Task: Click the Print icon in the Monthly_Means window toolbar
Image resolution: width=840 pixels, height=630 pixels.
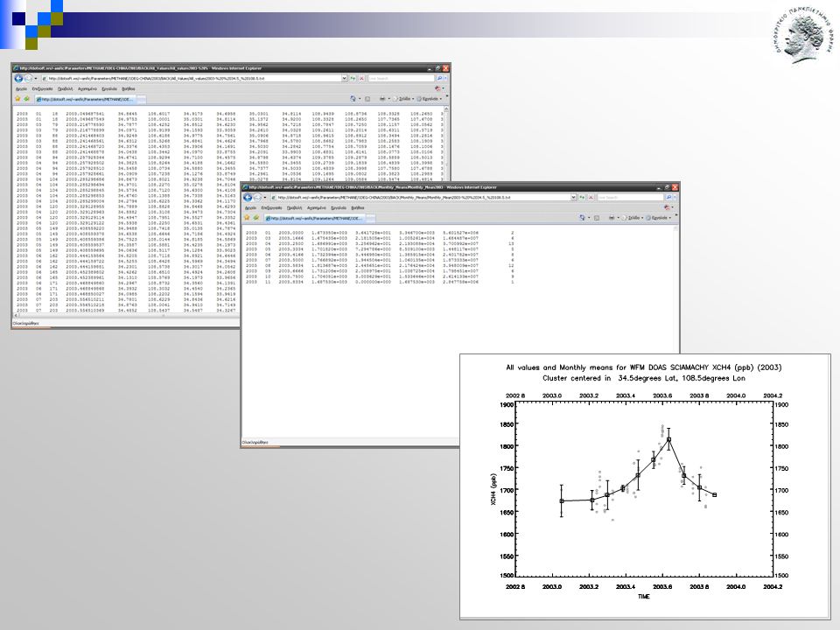Action: coord(612,218)
